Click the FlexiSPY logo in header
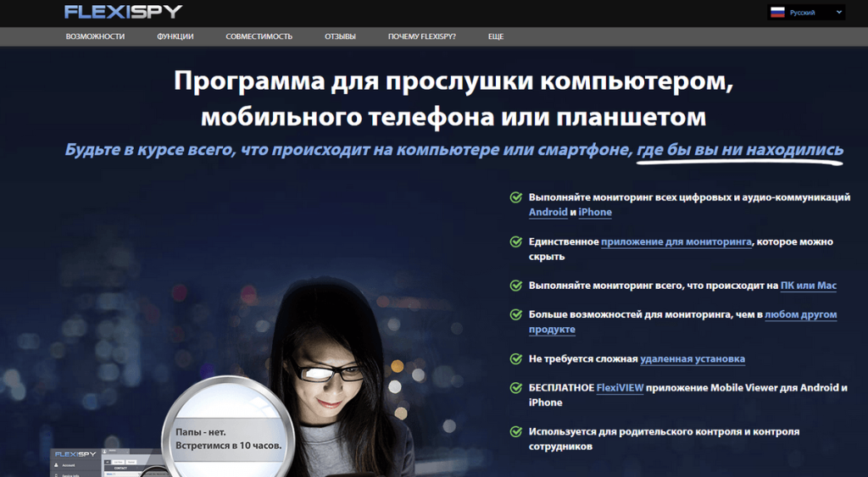The image size is (868, 477). (x=123, y=12)
